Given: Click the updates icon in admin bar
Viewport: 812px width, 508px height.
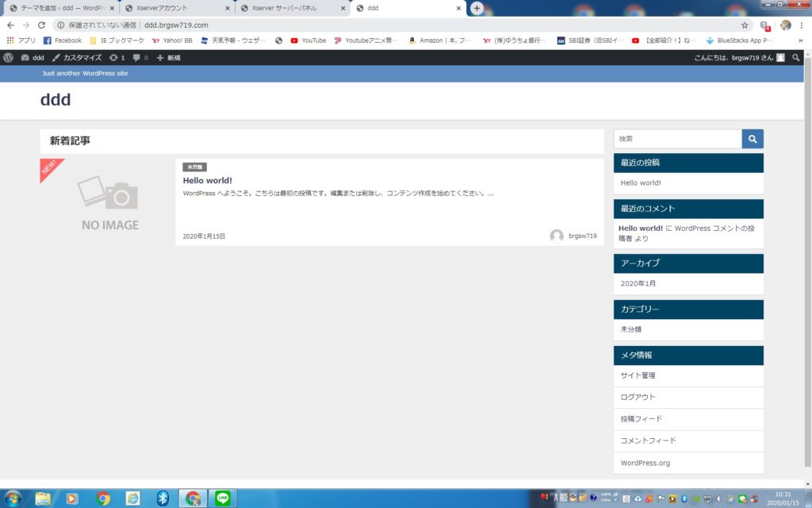Looking at the screenshot, I should click(117, 58).
